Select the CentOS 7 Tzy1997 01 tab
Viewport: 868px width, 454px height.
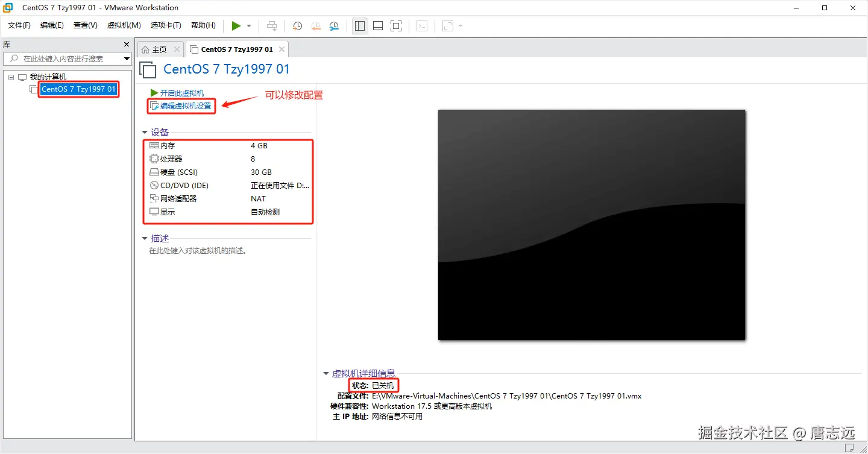pyautogui.click(x=237, y=49)
